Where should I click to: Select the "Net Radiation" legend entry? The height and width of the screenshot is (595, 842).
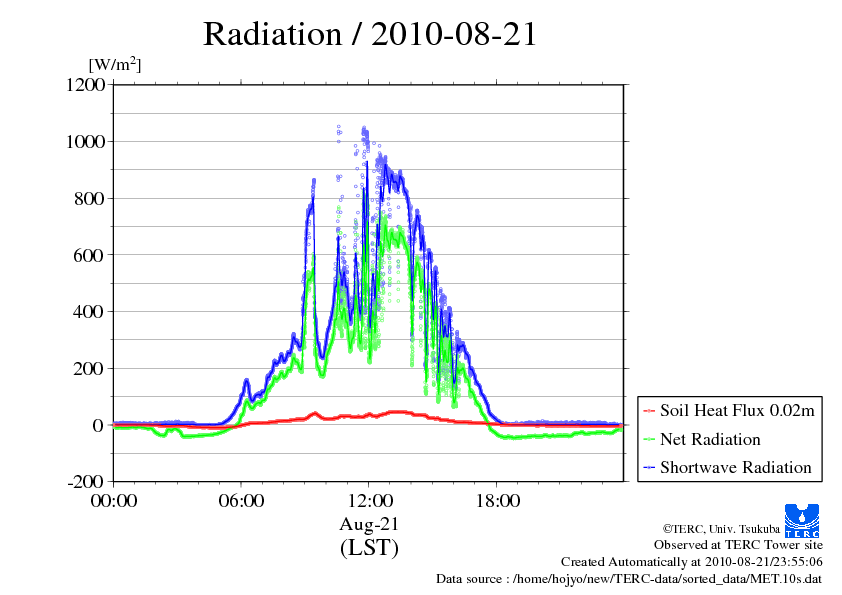(702, 439)
